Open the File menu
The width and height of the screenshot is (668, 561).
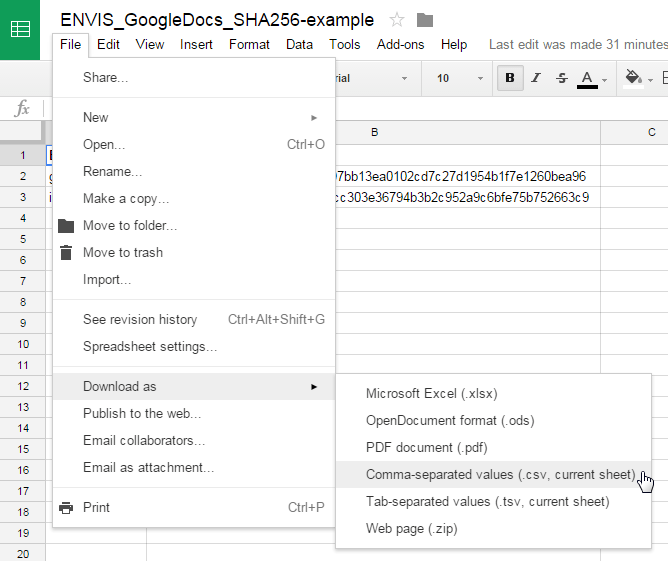click(70, 44)
